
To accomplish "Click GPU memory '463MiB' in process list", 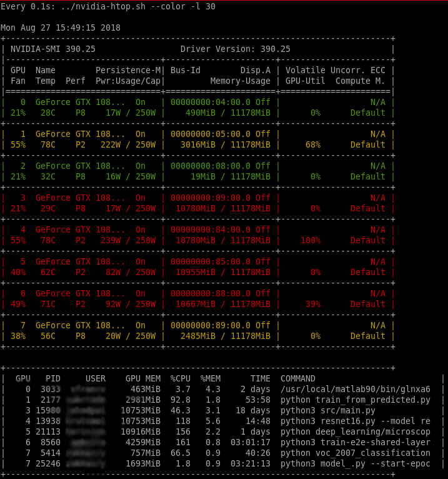I will [146, 390].
